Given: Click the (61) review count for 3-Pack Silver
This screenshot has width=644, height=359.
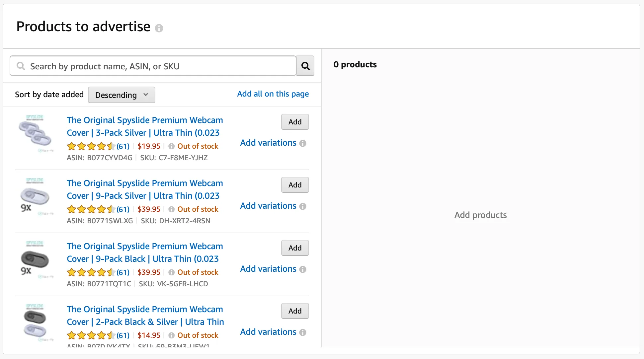Looking at the screenshot, I should click(123, 146).
